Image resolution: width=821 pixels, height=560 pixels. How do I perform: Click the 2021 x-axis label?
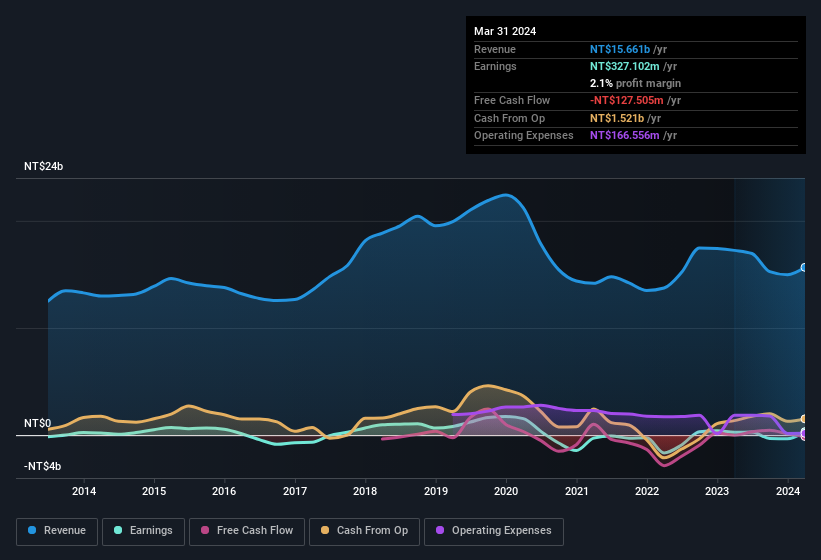(x=576, y=491)
